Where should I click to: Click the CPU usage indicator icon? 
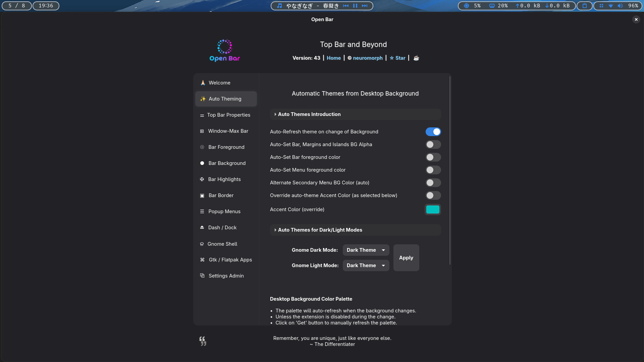point(467,6)
